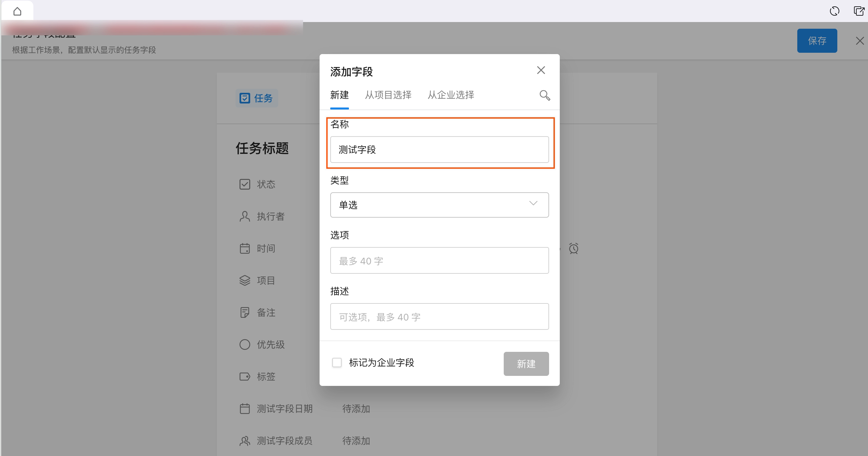This screenshot has height=456, width=868.
Task: Switch to the 从企业选择 tab
Action: click(450, 95)
